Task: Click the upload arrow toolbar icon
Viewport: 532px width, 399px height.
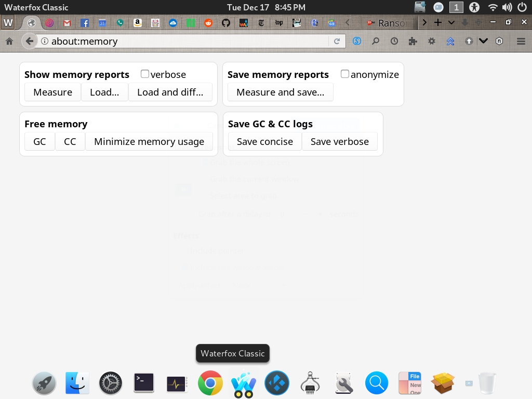Action: pyautogui.click(x=469, y=41)
